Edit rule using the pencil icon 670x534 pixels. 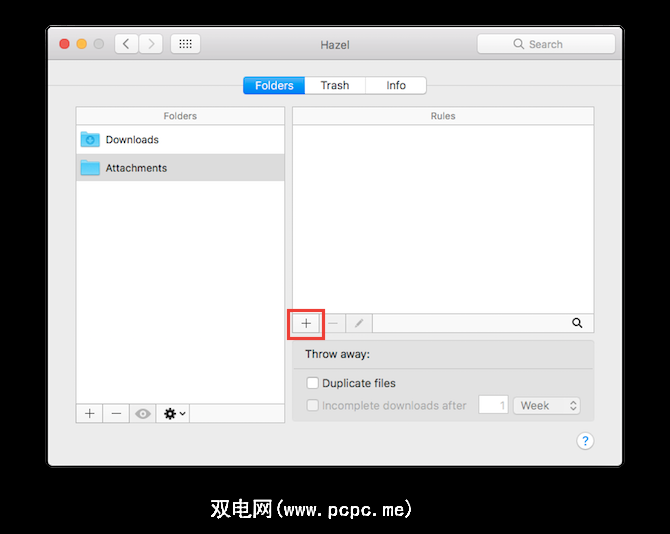pyautogui.click(x=359, y=323)
